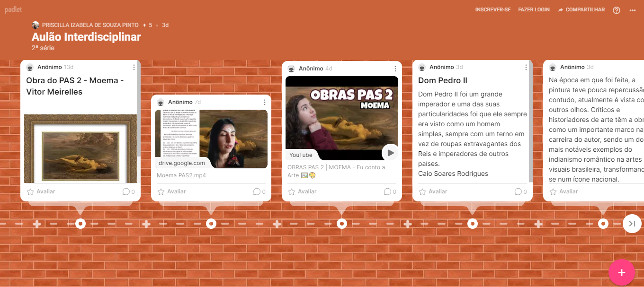
Task: Click author name Priscilla Izabela de Souza Pinto
Action: pyautogui.click(x=90, y=25)
